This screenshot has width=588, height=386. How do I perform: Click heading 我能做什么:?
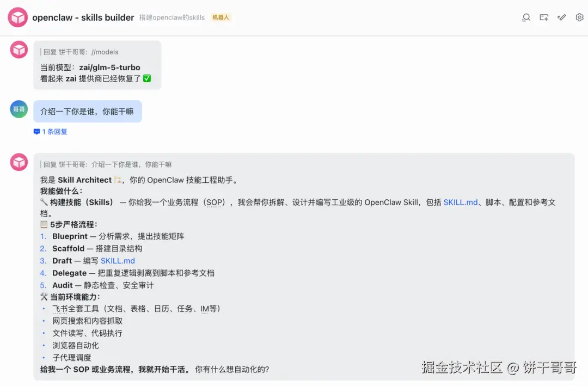[61, 191]
